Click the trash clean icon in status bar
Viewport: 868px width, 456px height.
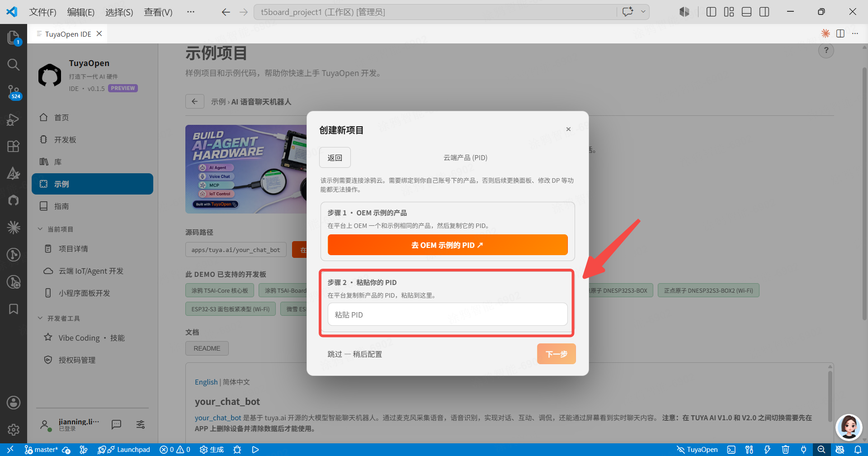point(786,450)
